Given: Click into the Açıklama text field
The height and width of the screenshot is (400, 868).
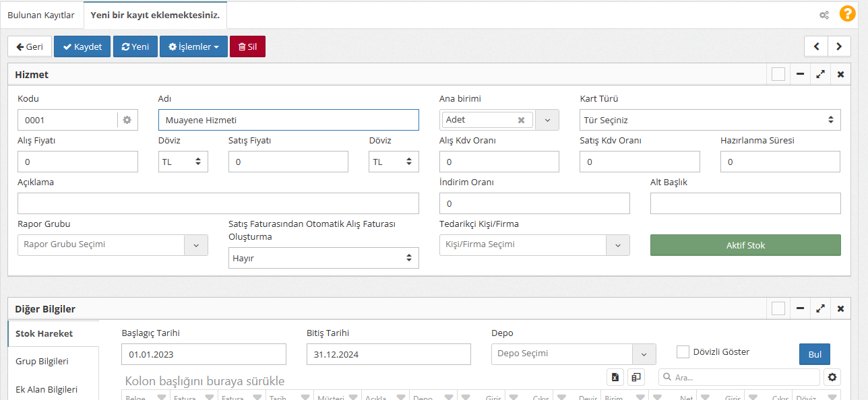Looking at the screenshot, I should pos(218,203).
